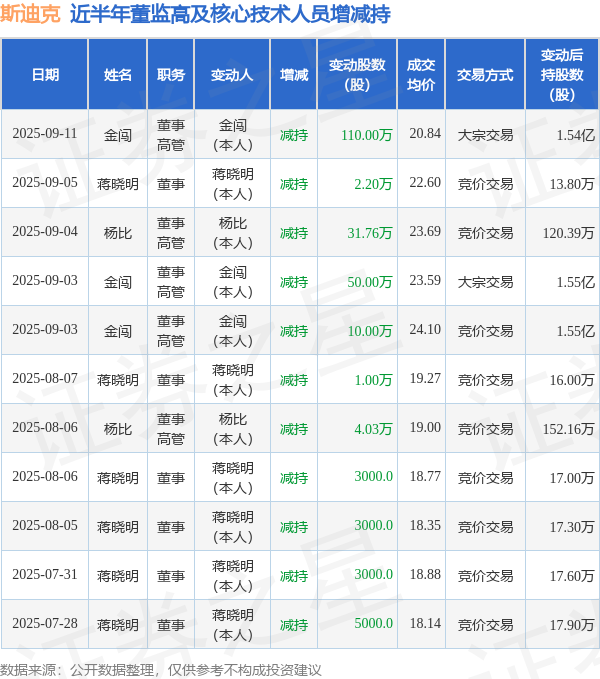Select the date cell 2025-07-31
This screenshot has height=679, width=600.
coord(45,574)
